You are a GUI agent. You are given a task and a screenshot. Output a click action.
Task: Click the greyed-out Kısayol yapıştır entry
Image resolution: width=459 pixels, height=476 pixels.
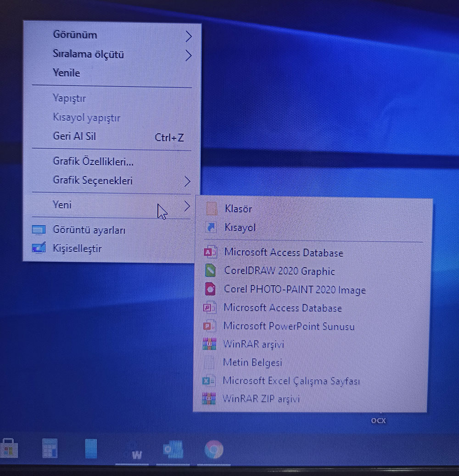click(112, 118)
